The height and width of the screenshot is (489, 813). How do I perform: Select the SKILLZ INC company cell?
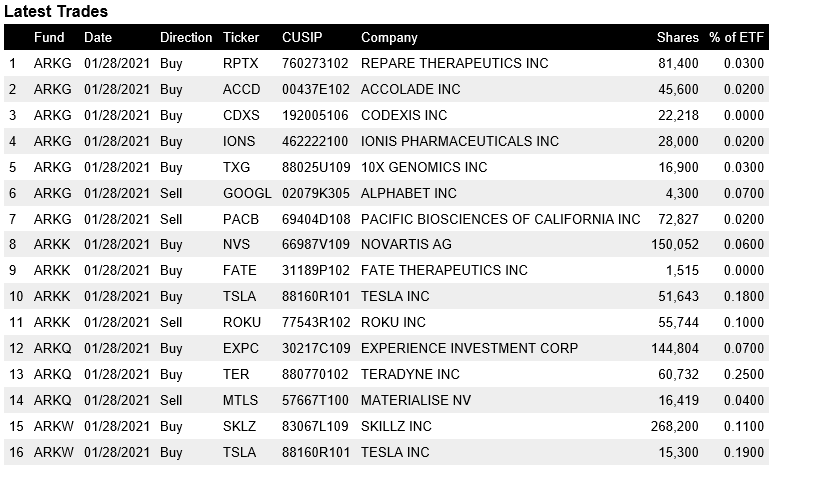tap(396, 426)
